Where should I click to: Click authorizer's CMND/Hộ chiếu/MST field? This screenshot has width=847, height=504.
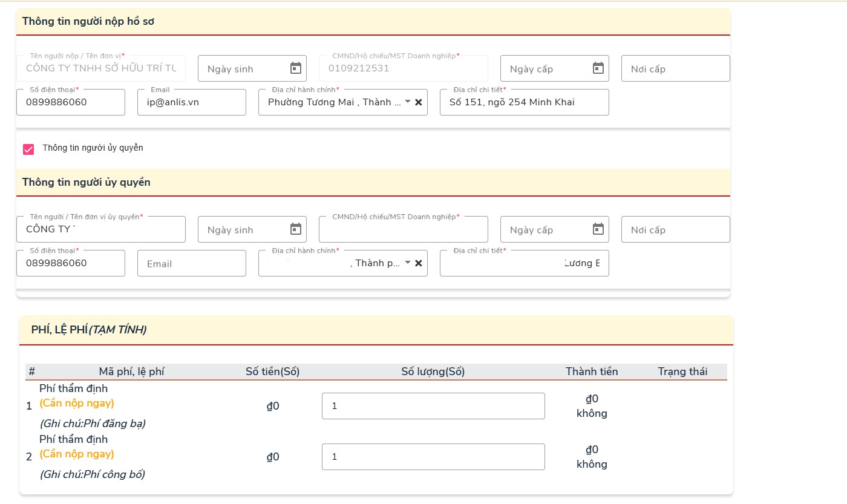pyautogui.click(x=403, y=229)
